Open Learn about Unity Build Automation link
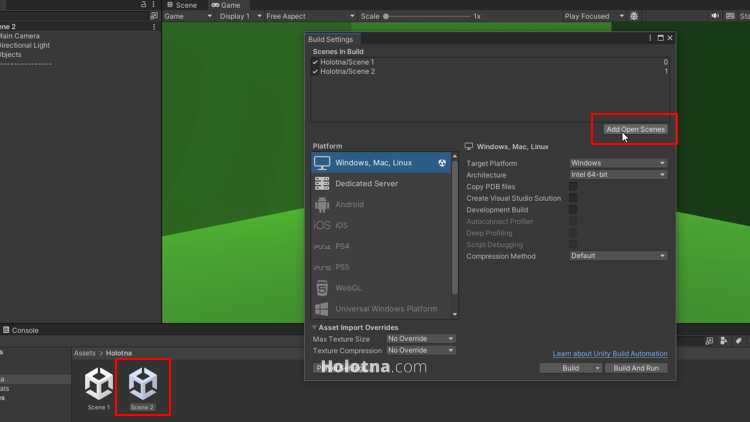 [x=610, y=354]
